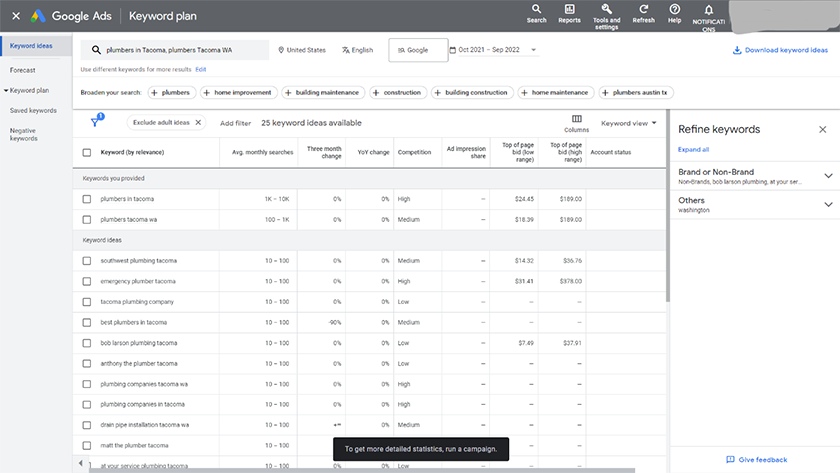This screenshot has height=473, width=840.
Task: Add plumbers austin tx suggestion chip
Action: tap(636, 93)
